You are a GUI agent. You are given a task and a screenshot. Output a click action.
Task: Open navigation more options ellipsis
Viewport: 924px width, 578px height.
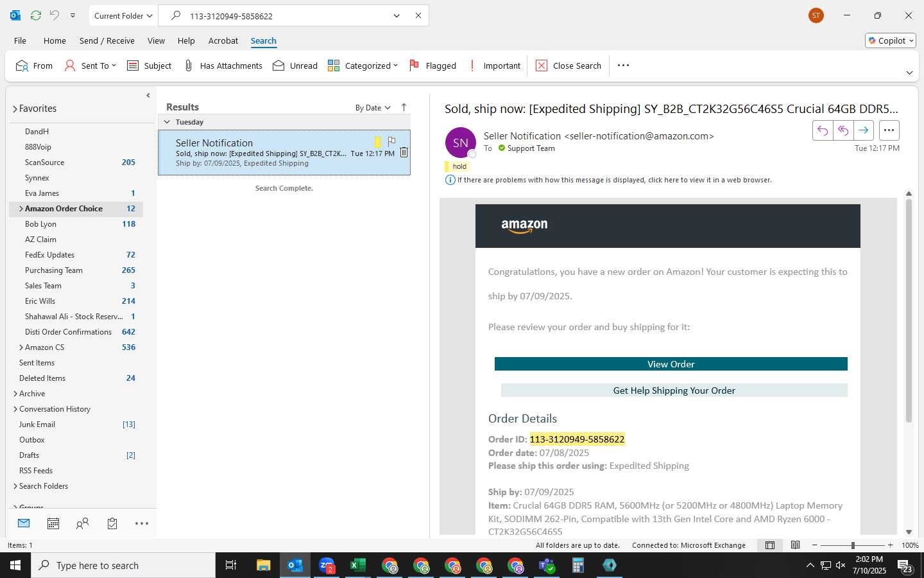pos(142,523)
